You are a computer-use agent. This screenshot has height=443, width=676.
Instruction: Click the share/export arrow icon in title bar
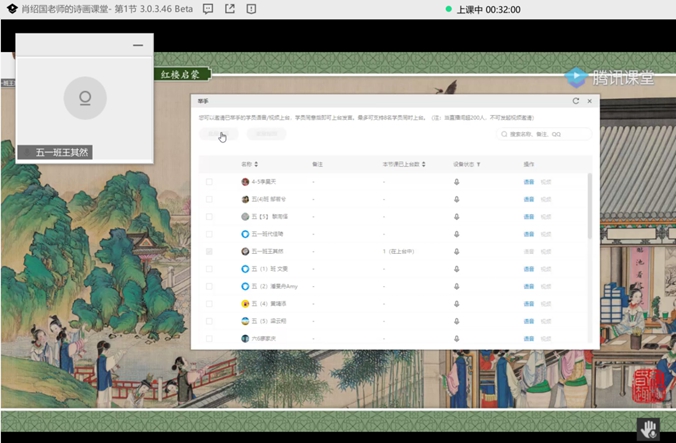230,9
